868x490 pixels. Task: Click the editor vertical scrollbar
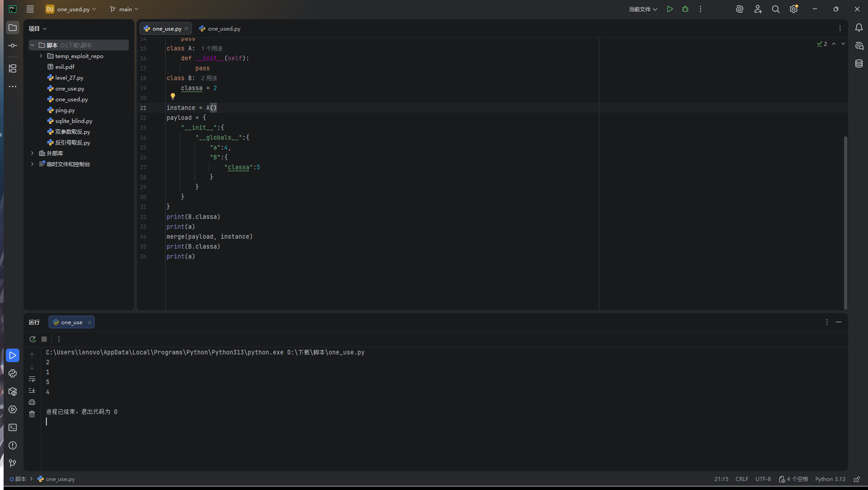tap(845, 222)
